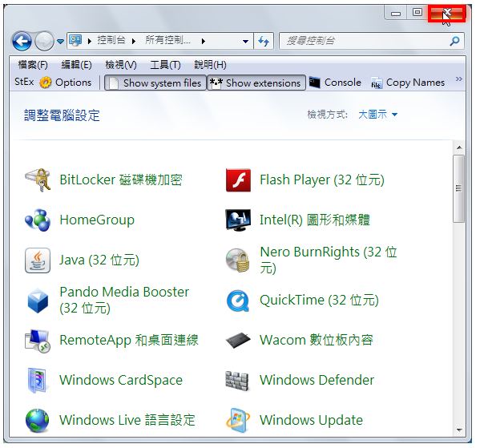
Task: Click the RemoteApp 和桌面連線 link
Action: (129, 341)
